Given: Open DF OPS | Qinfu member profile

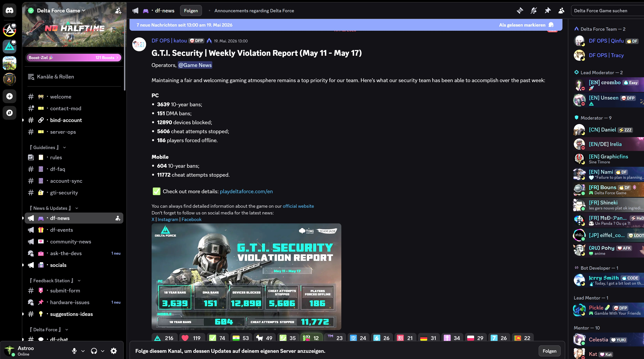Looking at the screenshot, I should pos(608,41).
